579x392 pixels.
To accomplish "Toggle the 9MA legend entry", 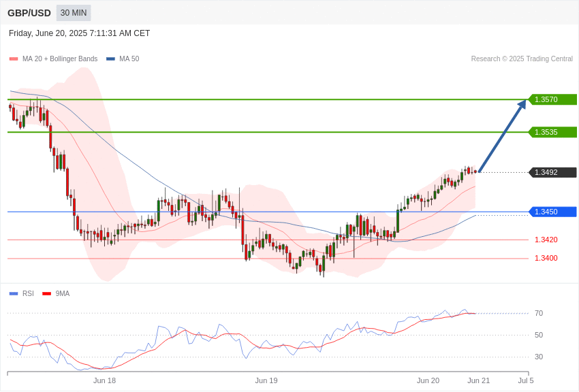I will tap(56, 293).
